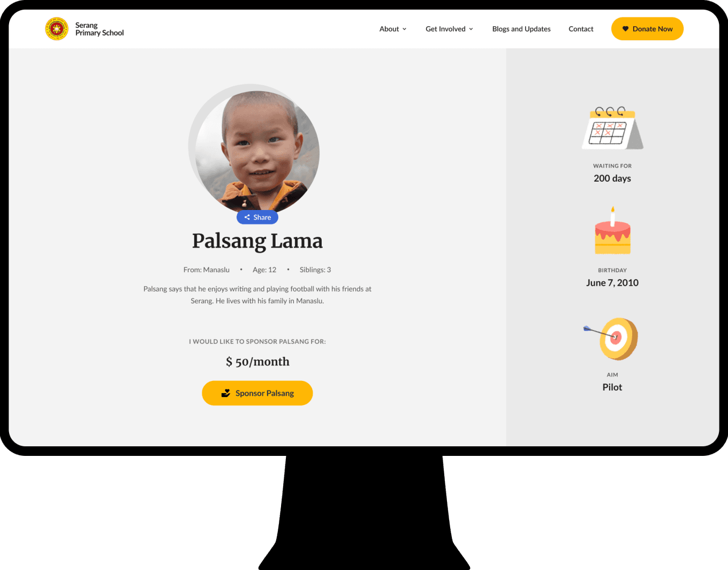The width and height of the screenshot is (728, 570).
Task: Expand the Get Involved dropdown chevron
Action: click(x=471, y=29)
